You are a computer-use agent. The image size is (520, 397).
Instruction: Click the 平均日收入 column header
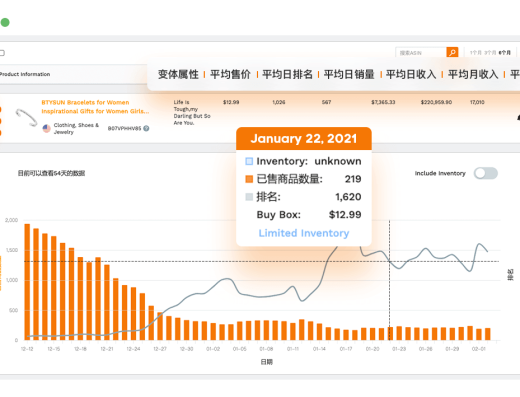[411, 74]
